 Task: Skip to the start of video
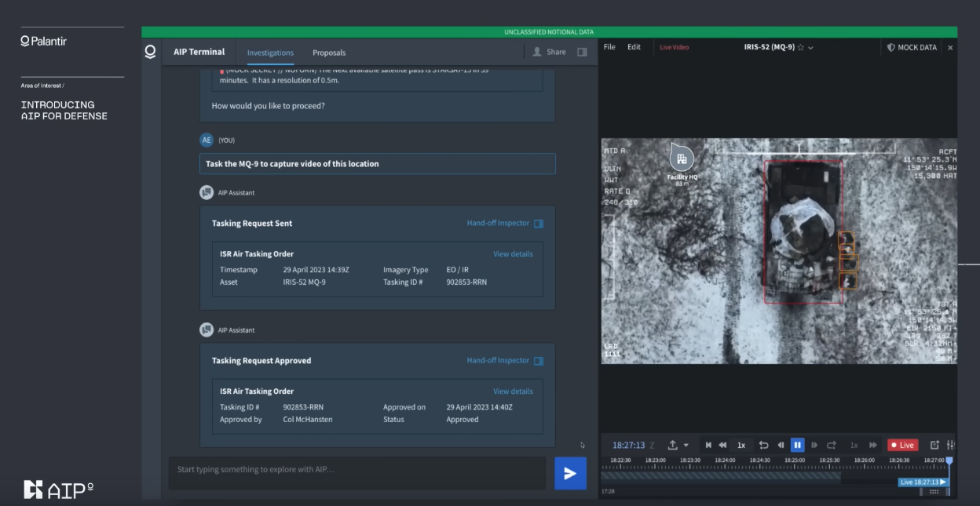(x=708, y=445)
